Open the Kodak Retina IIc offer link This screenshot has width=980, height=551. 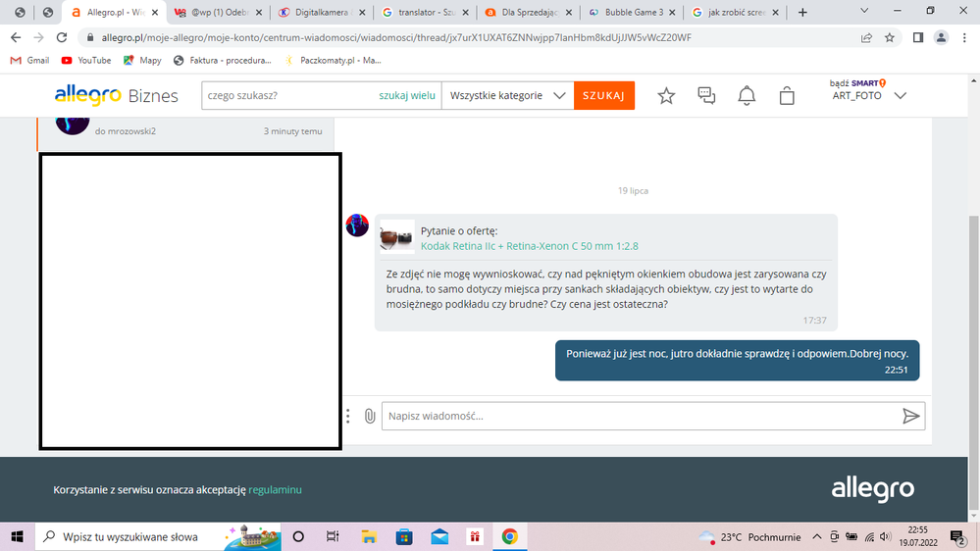tap(529, 246)
